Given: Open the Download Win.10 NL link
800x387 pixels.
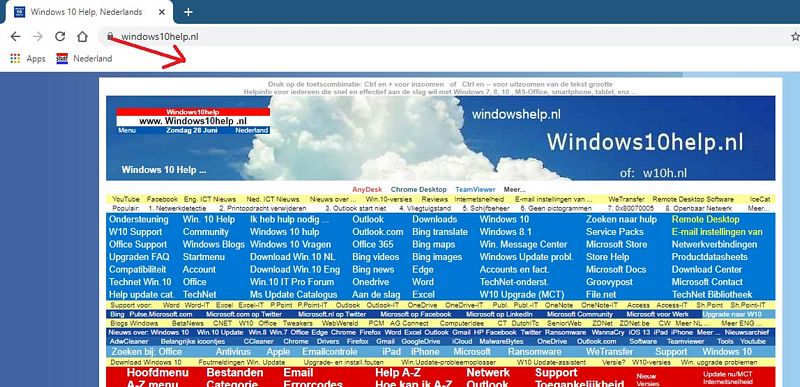Looking at the screenshot, I should tap(292, 257).
